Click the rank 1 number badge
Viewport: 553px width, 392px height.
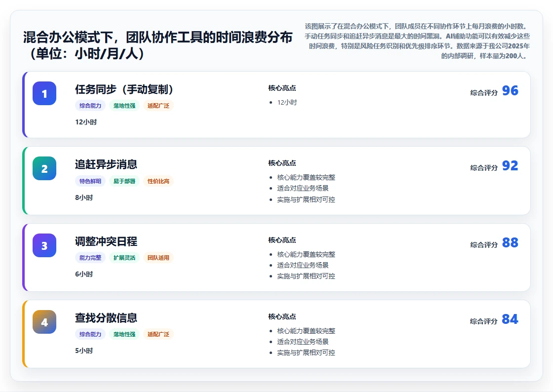(x=44, y=93)
